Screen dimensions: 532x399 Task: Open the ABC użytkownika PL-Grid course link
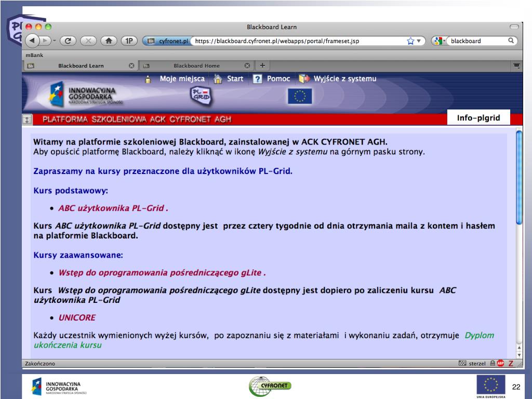click(x=113, y=208)
